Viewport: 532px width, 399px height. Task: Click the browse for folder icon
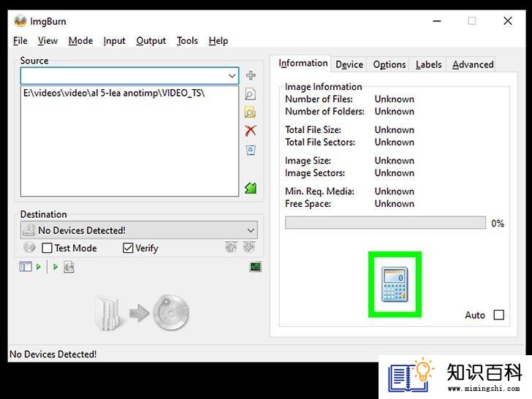pyautogui.click(x=251, y=113)
